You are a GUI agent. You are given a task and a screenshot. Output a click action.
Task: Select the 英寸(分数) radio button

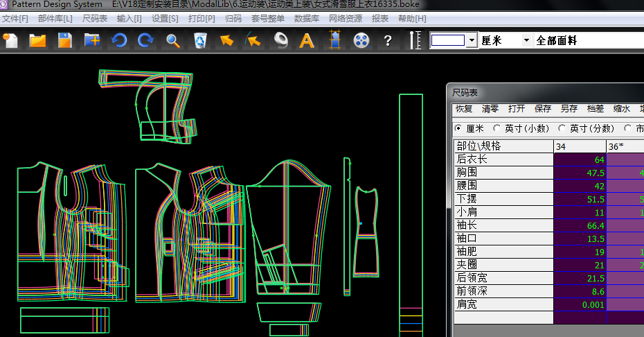click(562, 128)
